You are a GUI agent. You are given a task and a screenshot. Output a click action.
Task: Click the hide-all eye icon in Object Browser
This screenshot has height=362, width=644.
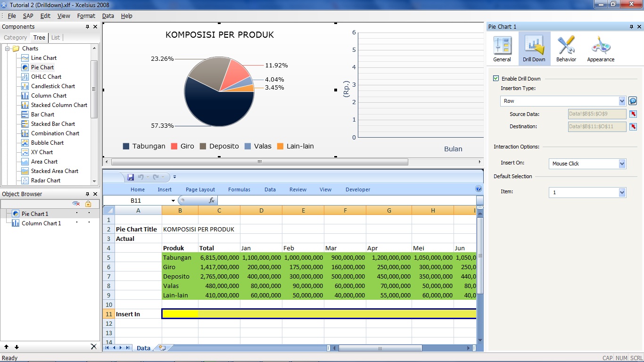coord(76,204)
